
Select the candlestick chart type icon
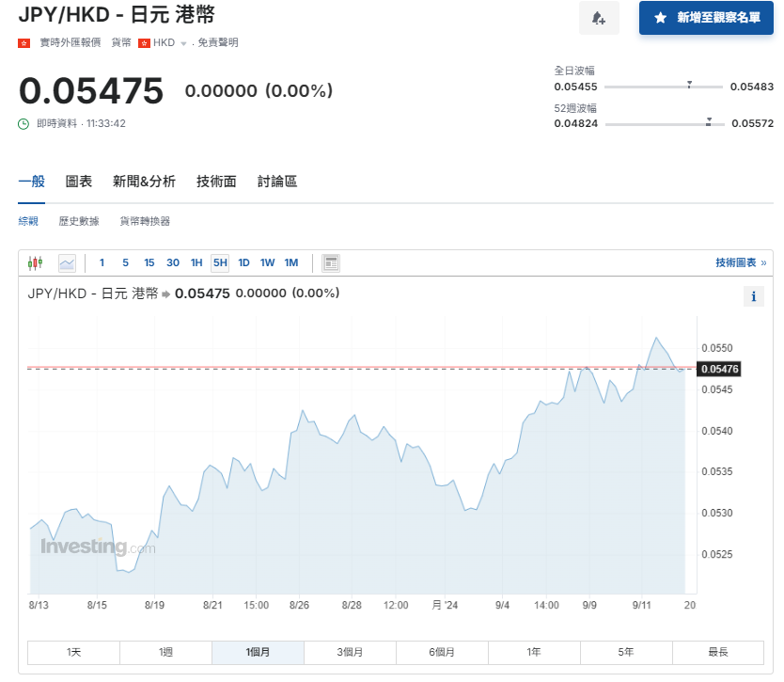[35, 262]
